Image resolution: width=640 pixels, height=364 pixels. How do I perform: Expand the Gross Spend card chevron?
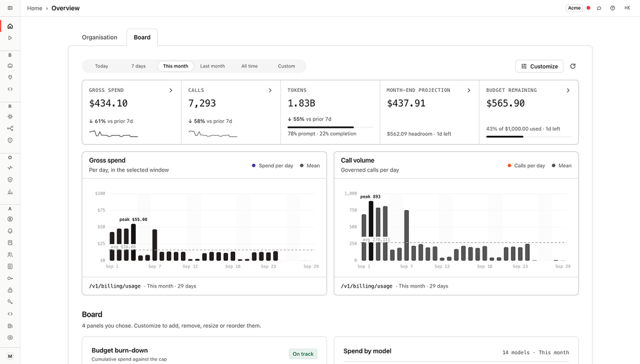[x=171, y=90]
